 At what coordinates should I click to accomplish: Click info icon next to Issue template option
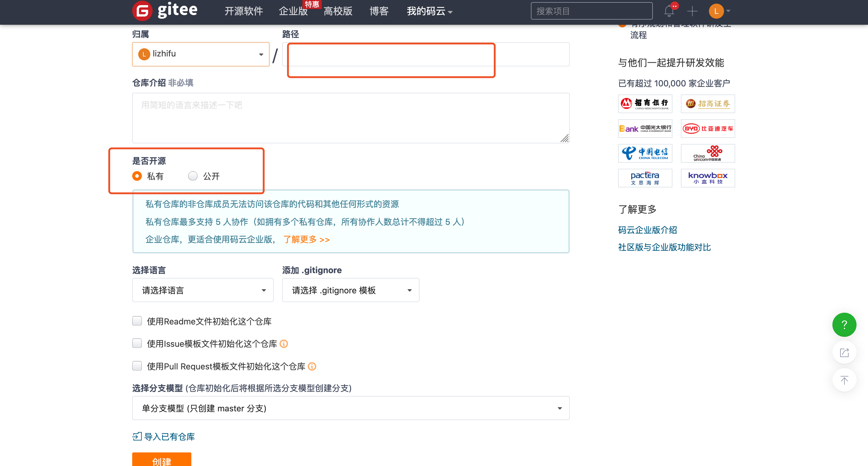click(284, 344)
